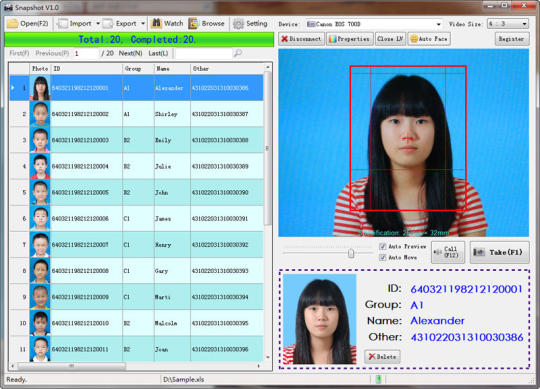Click the Browse toolbar icon
Viewport: 540px width, 389px height.
[x=193, y=23]
